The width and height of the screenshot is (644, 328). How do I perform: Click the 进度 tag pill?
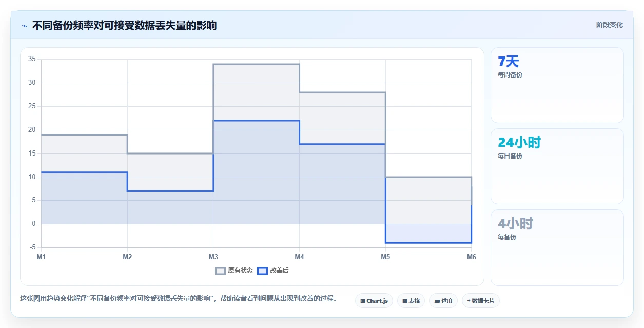443,301
